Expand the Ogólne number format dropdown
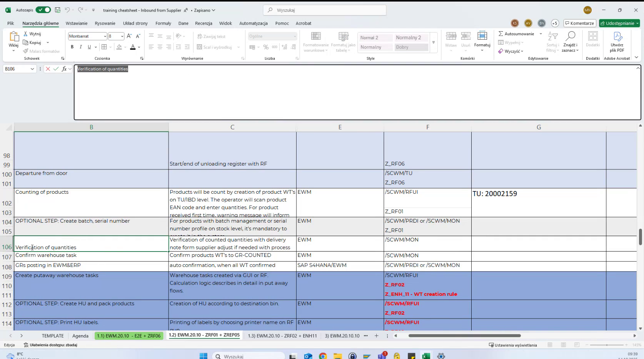 pos(294,36)
